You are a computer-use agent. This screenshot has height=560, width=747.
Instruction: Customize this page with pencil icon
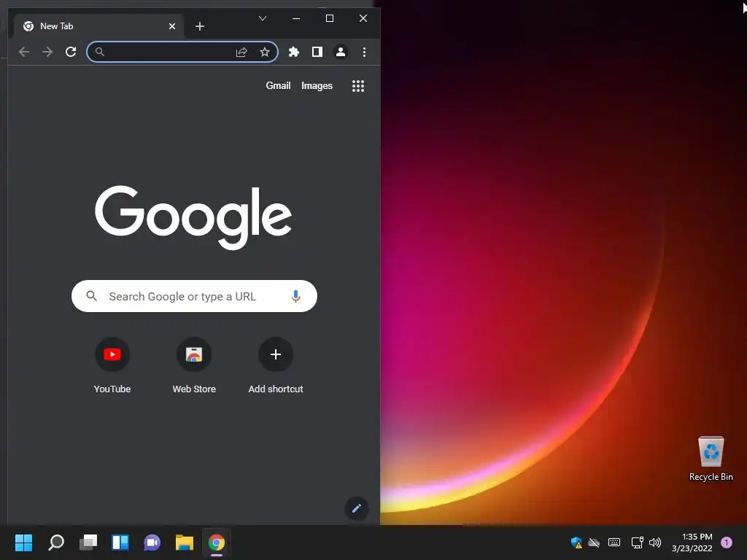click(x=356, y=508)
